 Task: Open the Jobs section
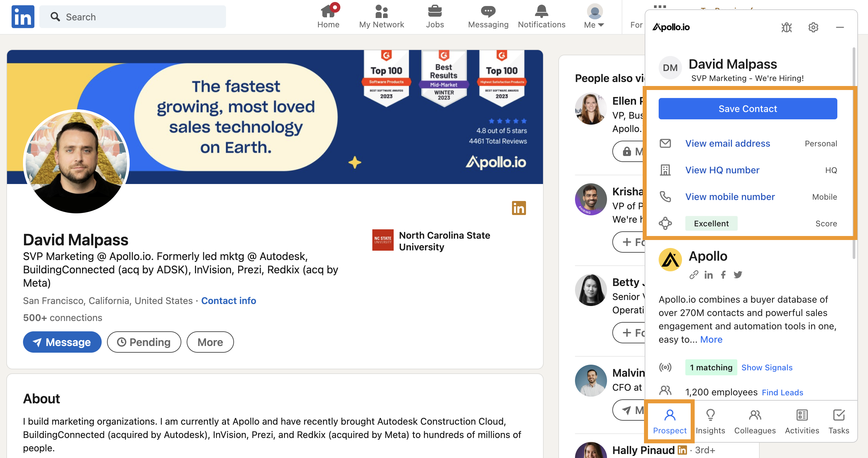point(435,16)
